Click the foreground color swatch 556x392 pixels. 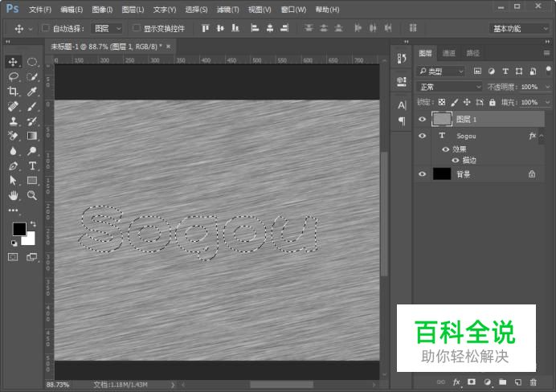[19, 229]
